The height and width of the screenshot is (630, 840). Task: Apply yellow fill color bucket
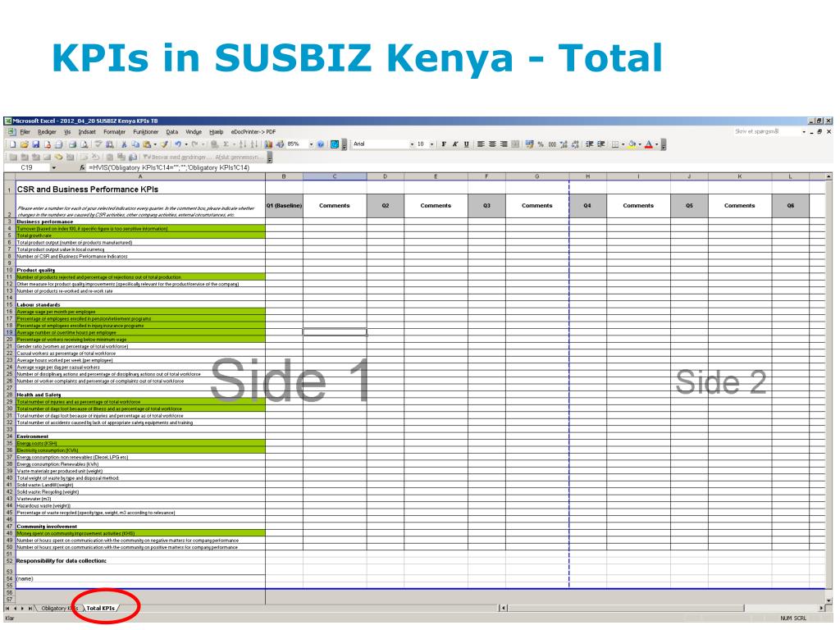tap(632, 144)
